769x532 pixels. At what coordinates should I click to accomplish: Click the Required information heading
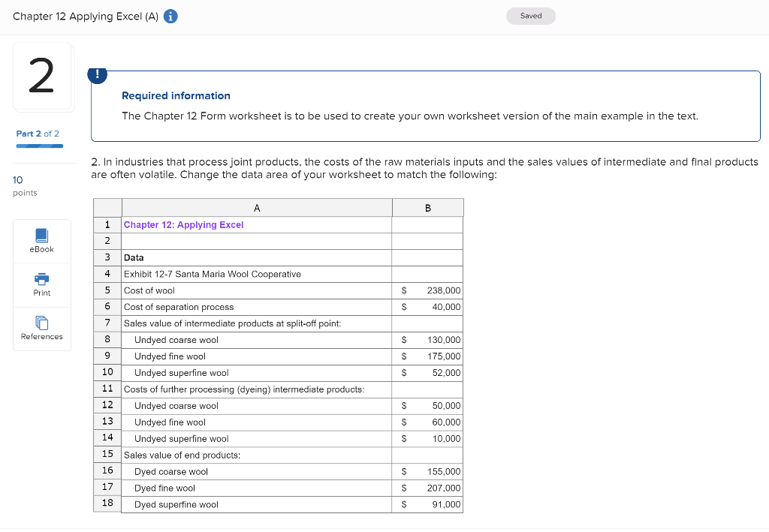point(176,95)
